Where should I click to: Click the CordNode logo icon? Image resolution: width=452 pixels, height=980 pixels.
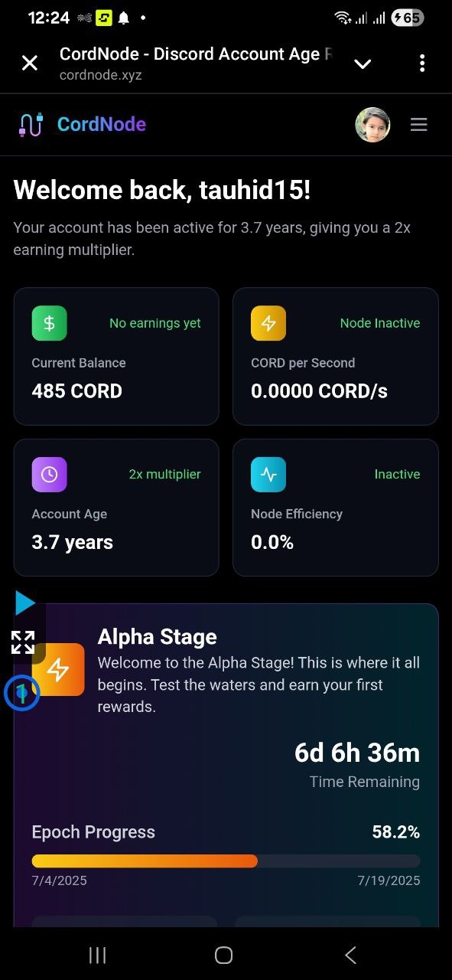coord(31,125)
